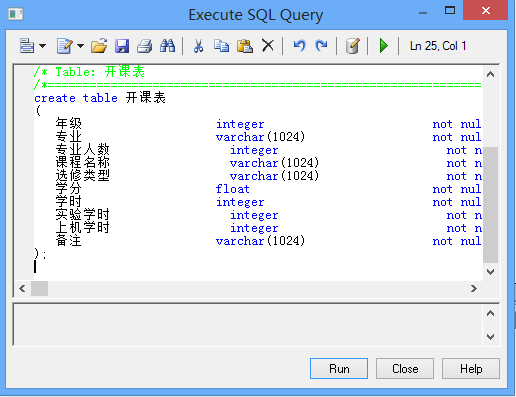
Task: Click the editor menu icon in toolbar
Action: pyautogui.click(x=27, y=46)
